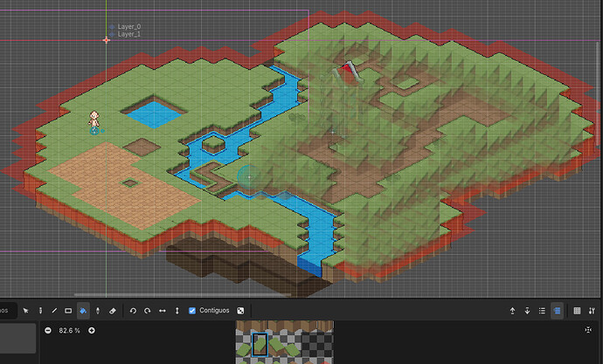
Task: Select the Eraser tool
Action: click(x=112, y=311)
